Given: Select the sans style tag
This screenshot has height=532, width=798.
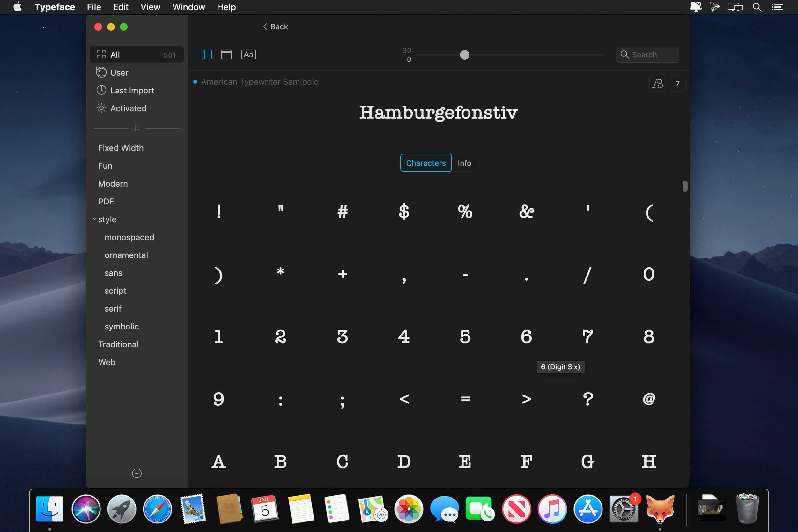Looking at the screenshot, I should pyautogui.click(x=113, y=273).
